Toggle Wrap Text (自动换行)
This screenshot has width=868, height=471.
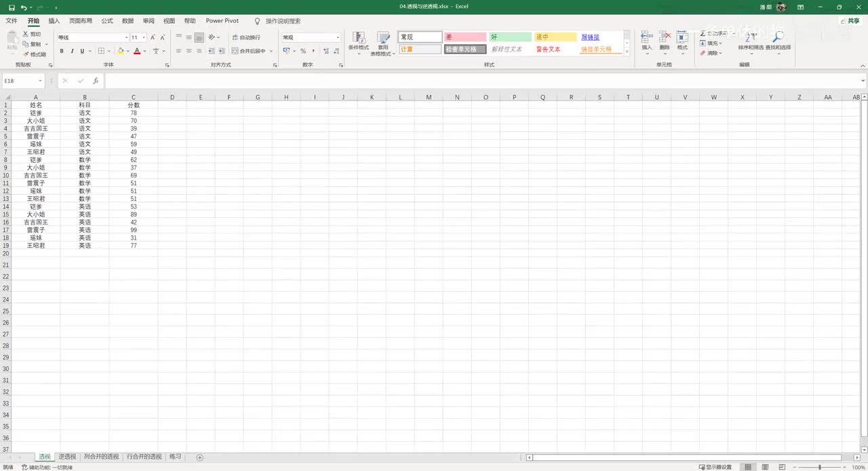coord(246,37)
